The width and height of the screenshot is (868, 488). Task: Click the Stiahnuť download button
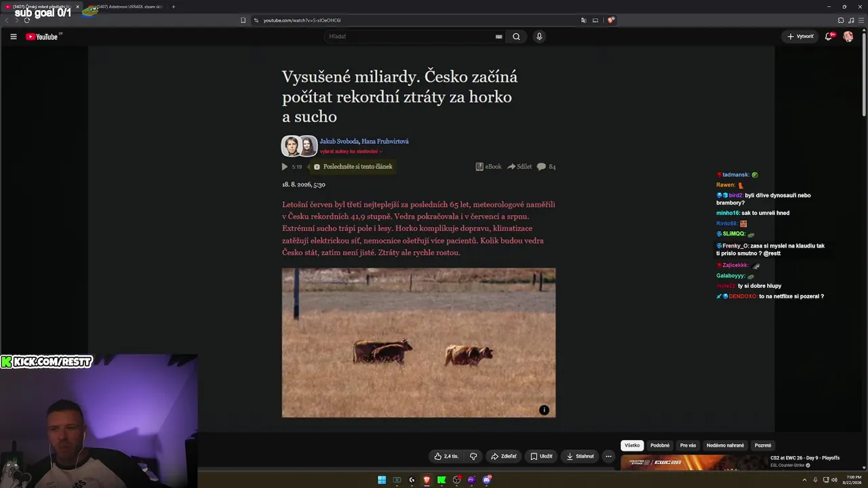(x=580, y=456)
